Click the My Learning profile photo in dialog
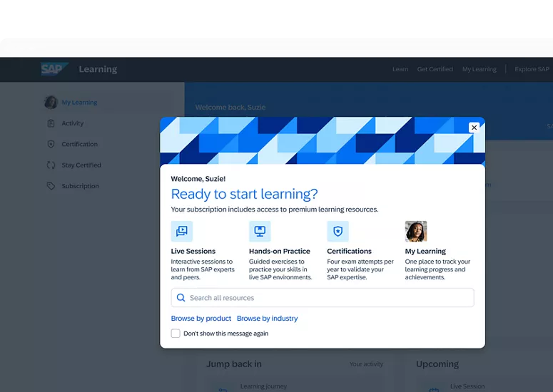 (x=416, y=232)
